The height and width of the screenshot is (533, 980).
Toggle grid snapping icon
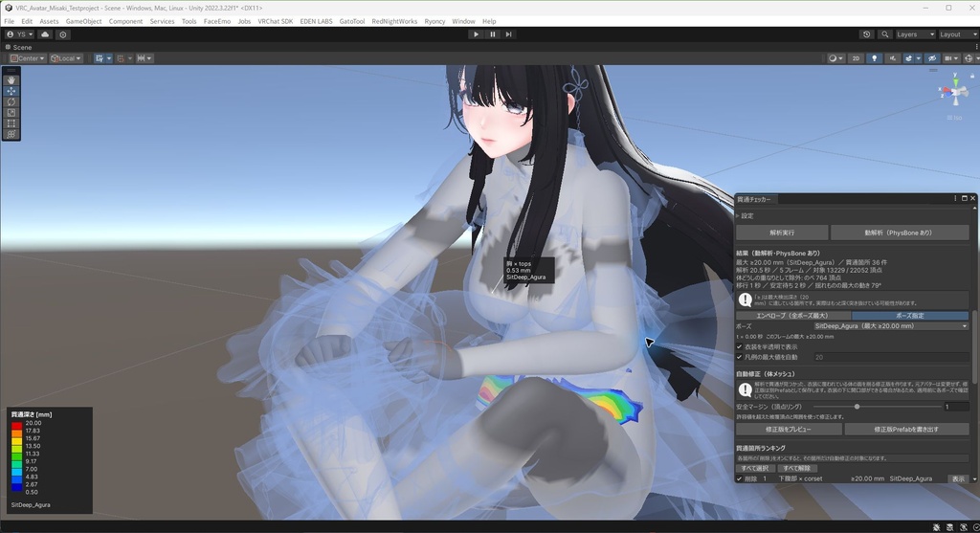tap(121, 58)
